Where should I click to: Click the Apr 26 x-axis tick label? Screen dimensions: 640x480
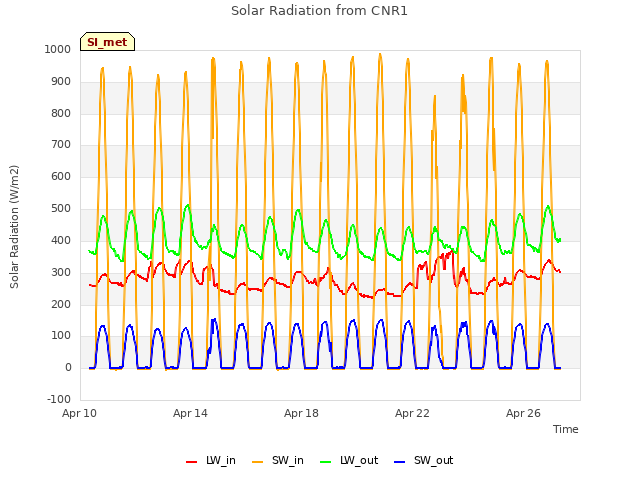pyautogui.click(x=523, y=413)
